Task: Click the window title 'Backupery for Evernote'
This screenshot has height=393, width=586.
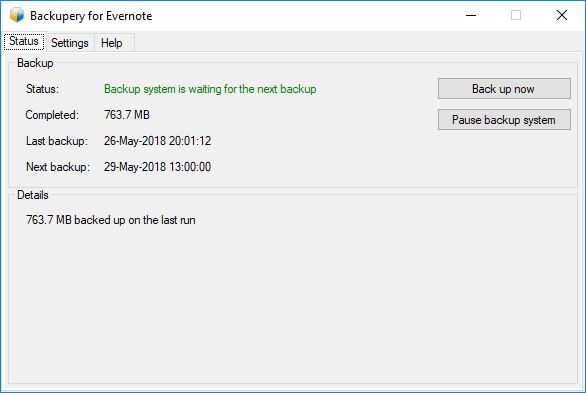Action: [x=91, y=16]
